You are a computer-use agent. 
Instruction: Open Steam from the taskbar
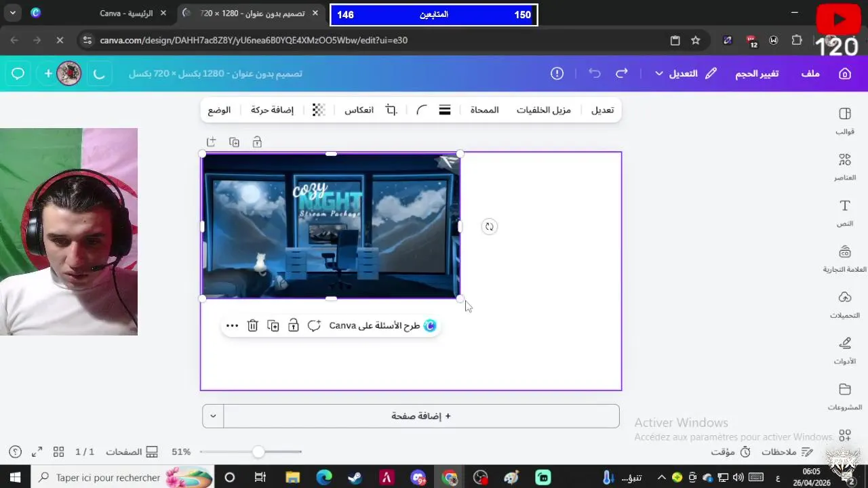tap(355, 477)
